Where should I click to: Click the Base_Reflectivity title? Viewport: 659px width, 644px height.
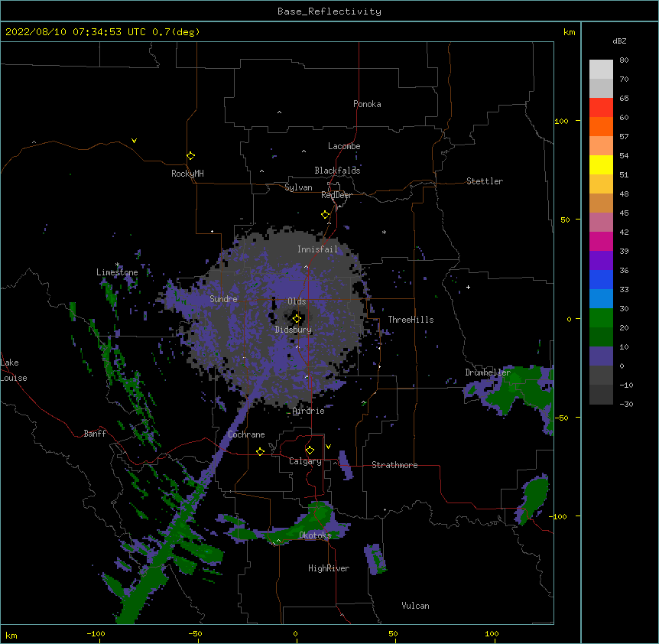pos(329,11)
